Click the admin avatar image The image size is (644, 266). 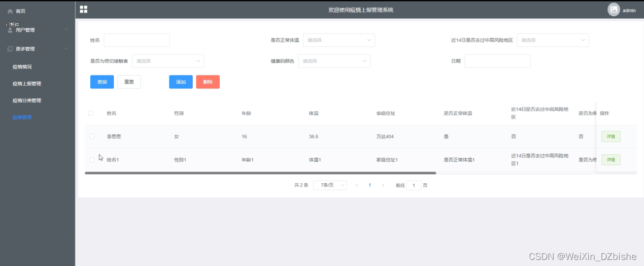[x=614, y=10]
